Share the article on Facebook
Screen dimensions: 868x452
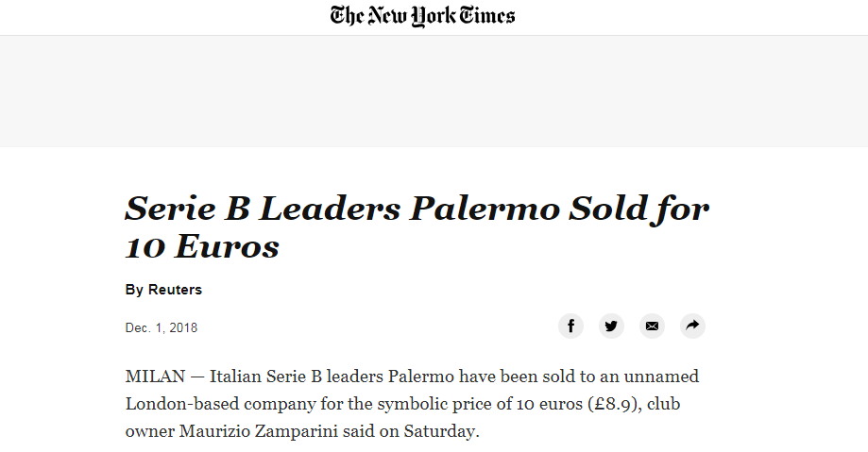570,326
